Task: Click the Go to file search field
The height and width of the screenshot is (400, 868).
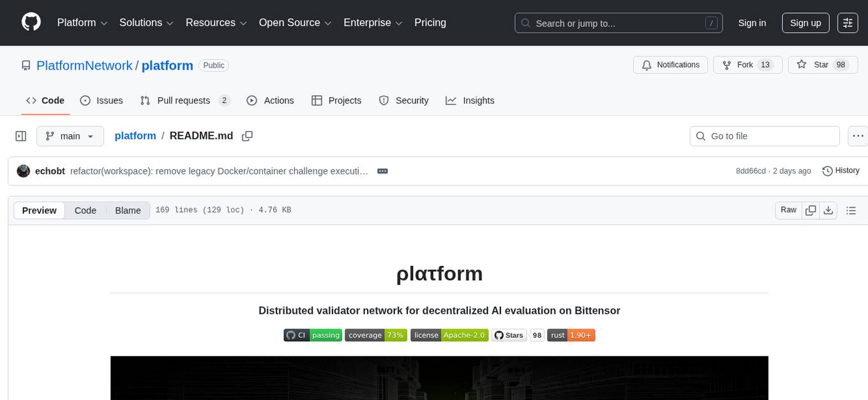Action: pos(764,135)
